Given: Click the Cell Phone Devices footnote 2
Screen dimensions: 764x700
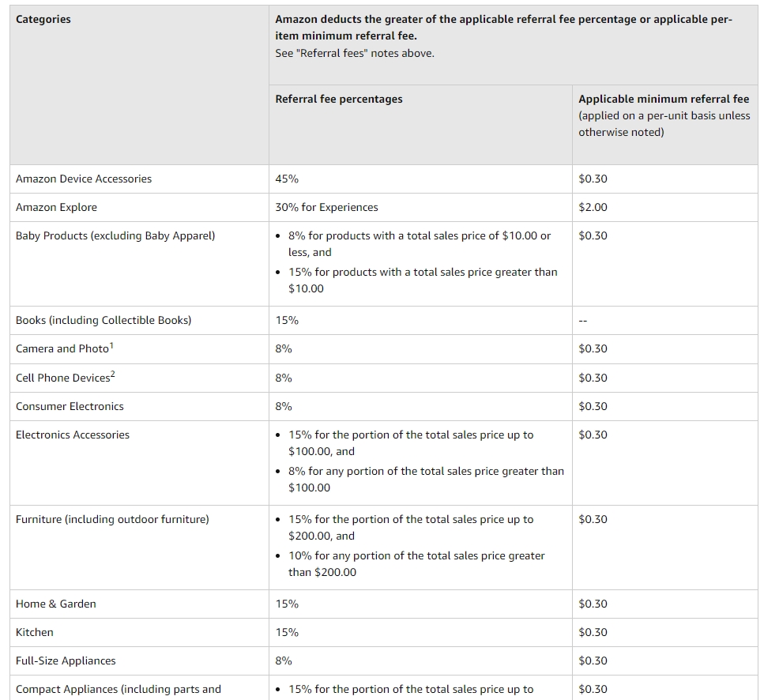Looking at the screenshot, I should click(112, 374).
